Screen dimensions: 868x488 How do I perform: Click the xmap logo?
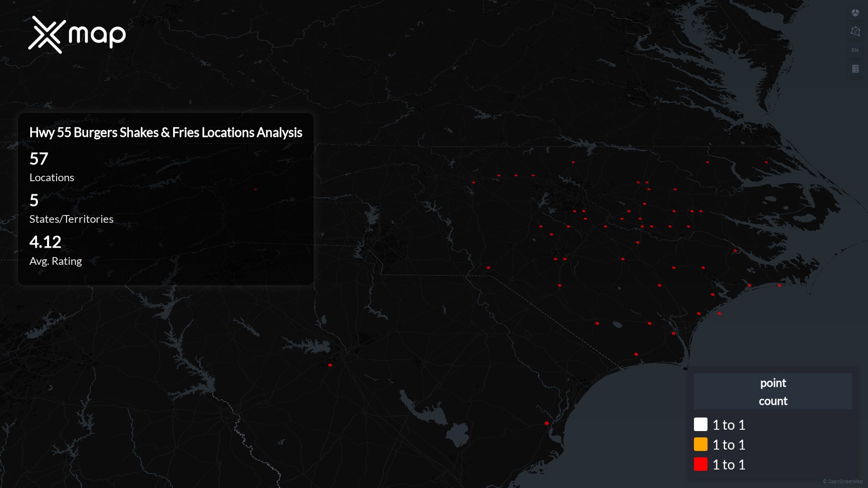[77, 35]
